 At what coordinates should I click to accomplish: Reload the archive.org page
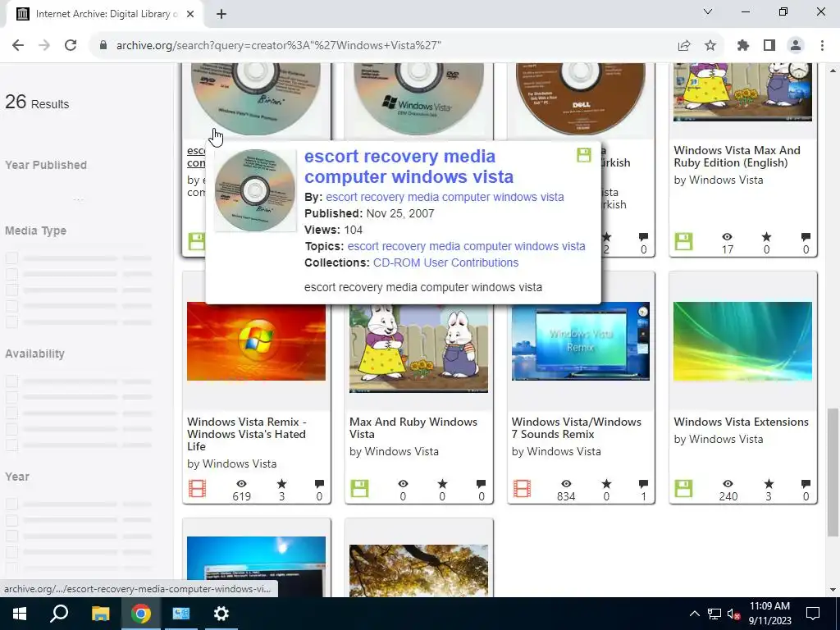point(71,45)
